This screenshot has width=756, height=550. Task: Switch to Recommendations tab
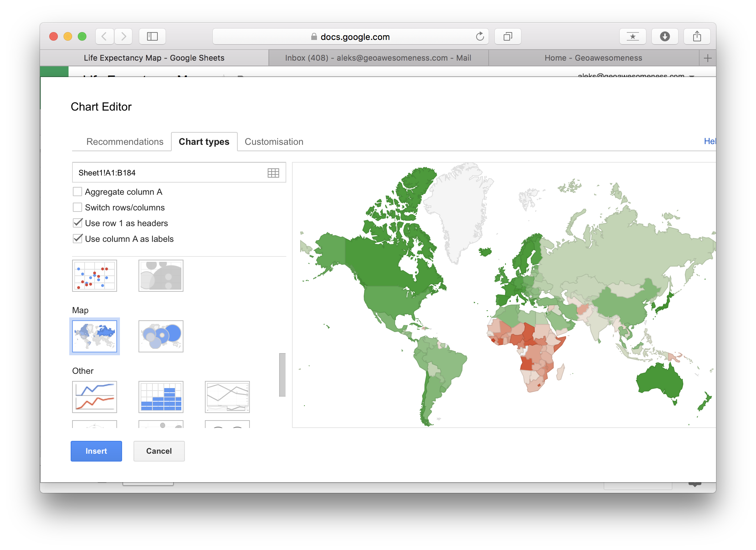click(125, 141)
